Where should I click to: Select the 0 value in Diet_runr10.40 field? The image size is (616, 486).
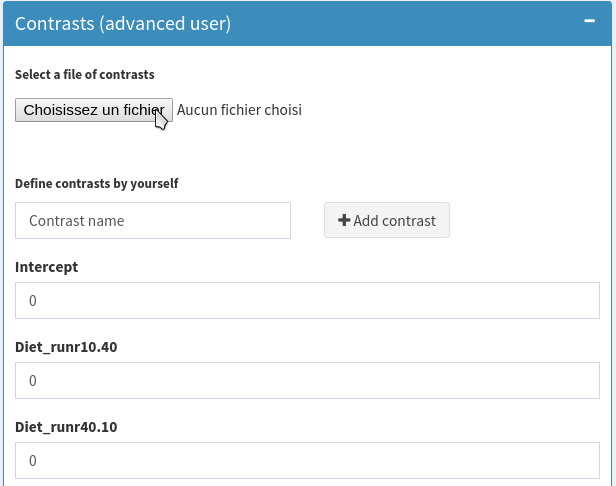tap(33, 381)
